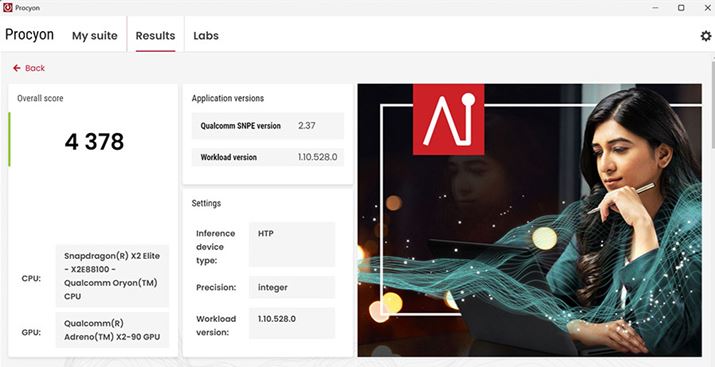Click the back arrow icon
The height and width of the screenshot is (367, 715).
[17, 68]
